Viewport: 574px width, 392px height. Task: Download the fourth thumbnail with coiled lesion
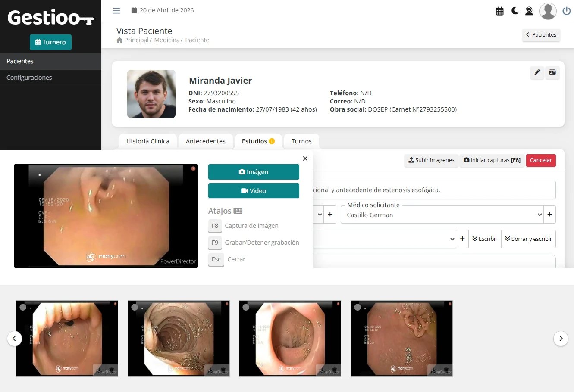click(433, 370)
